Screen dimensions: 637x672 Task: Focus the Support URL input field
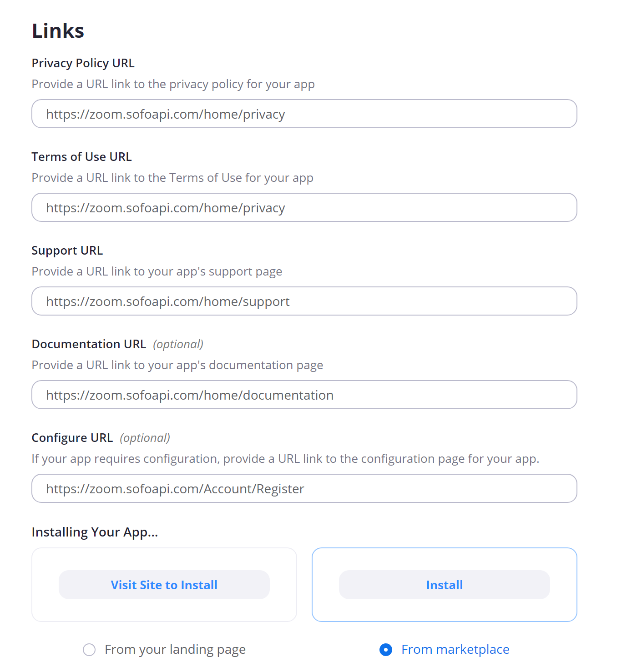pyautogui.click(x=304, y=301)
